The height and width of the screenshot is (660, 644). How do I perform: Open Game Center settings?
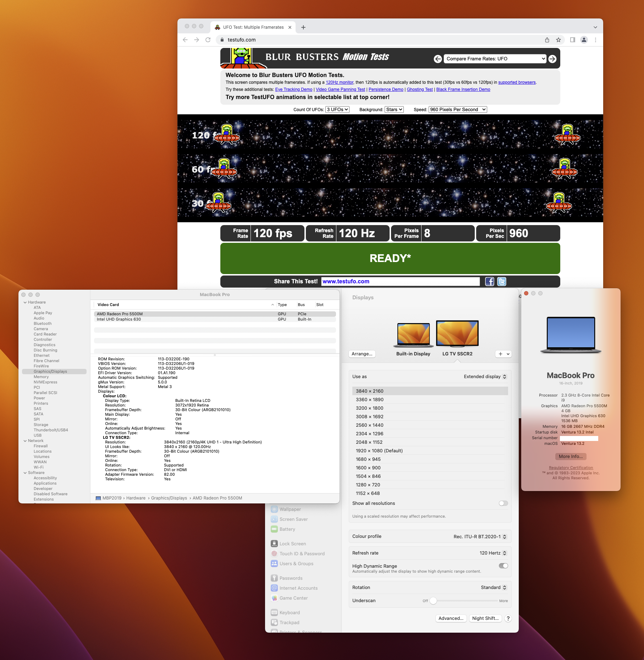click(x=290, y=598)
